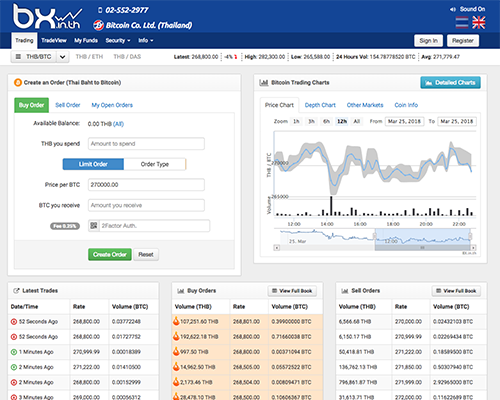Set chart zoom to 3h
Screen dimensions: 500x400
coord(311,121)
